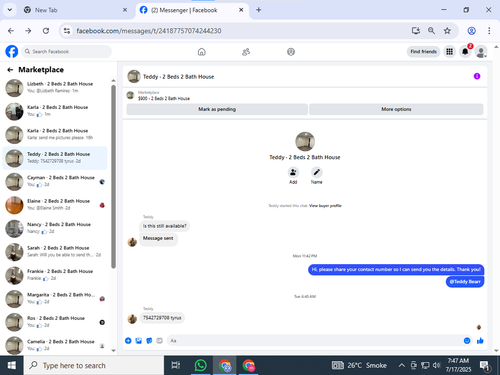
Task: Go back using the arrow beside Marketplace
Action: click(10, 70)
